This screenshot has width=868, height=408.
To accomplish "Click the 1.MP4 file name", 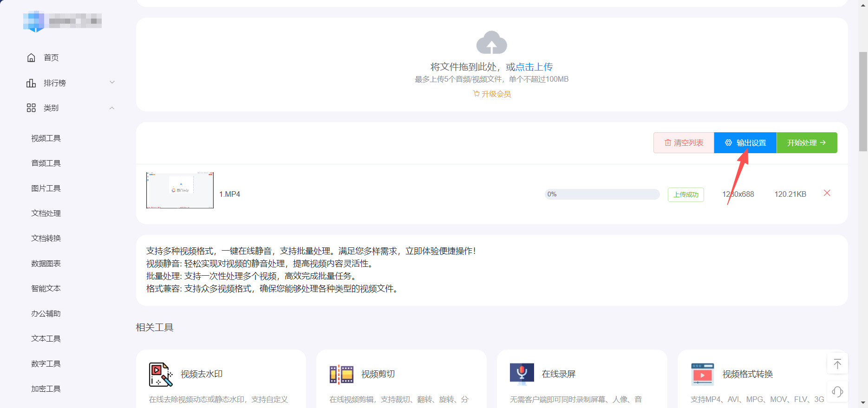I will click(x=229, y=194).
